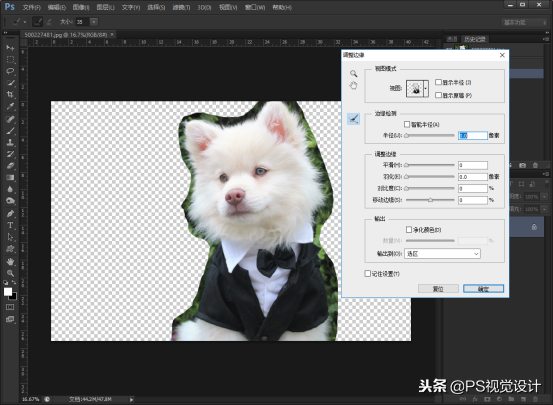Click trash icon in History panel
This screenshot has height=405, width=553.
pos(535,165)
